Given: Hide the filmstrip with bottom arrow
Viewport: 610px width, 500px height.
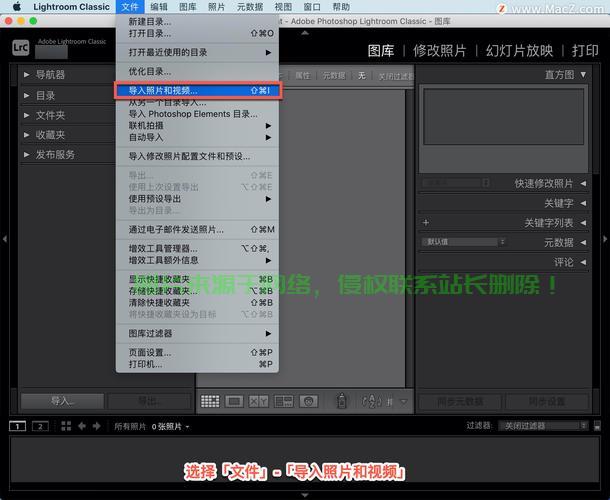Looking at the screenshot, I should coord(305,495).
